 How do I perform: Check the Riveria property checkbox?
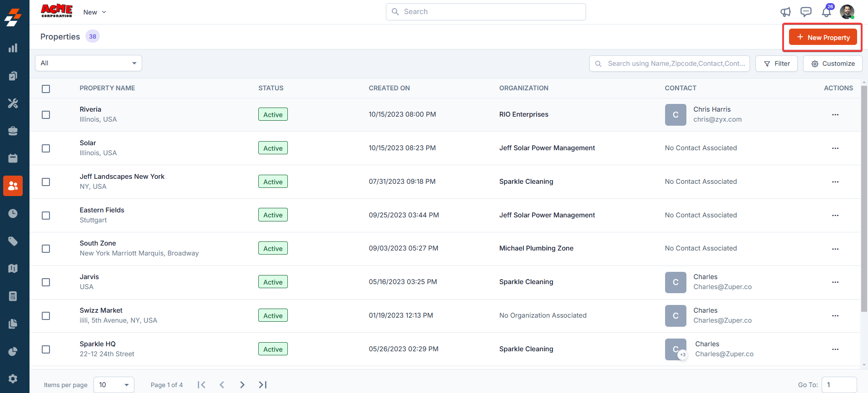point(46,115)
